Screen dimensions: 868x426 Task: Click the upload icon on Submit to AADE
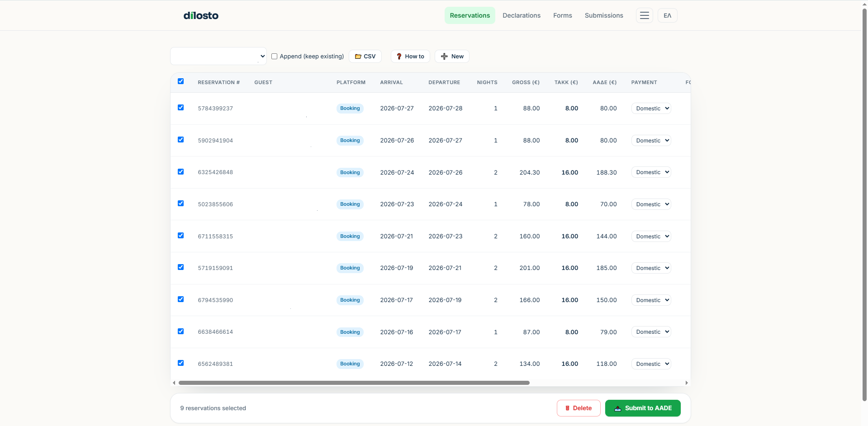[617, 408]
